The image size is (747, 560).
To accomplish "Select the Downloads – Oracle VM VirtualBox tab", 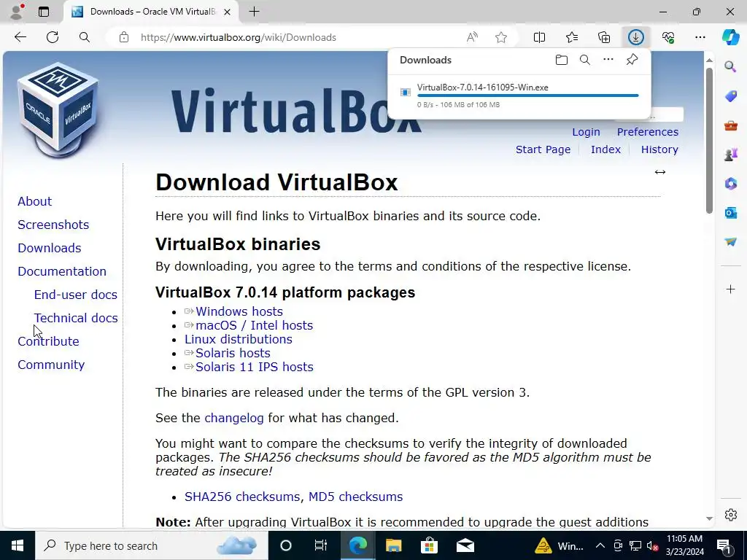I will click(x=152, y=12).
